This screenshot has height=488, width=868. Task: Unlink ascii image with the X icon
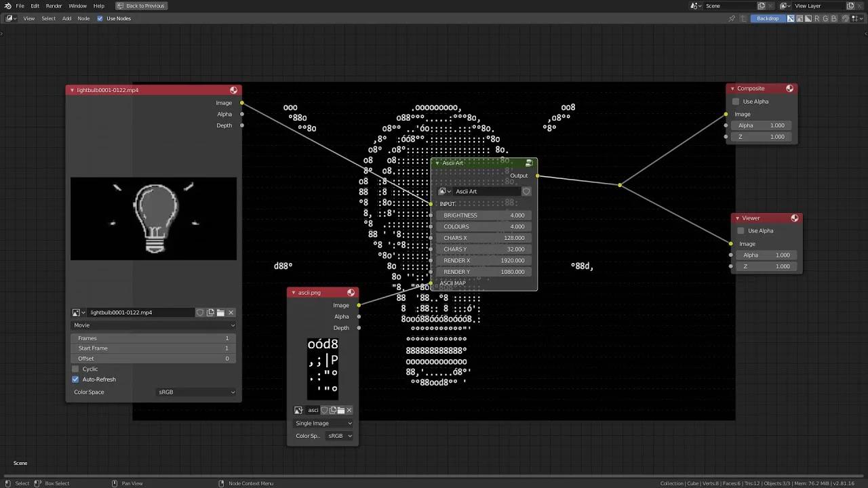349,410
